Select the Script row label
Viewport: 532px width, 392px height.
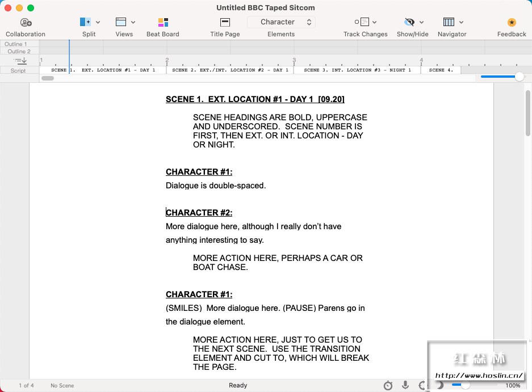click(x=18, y=70)
